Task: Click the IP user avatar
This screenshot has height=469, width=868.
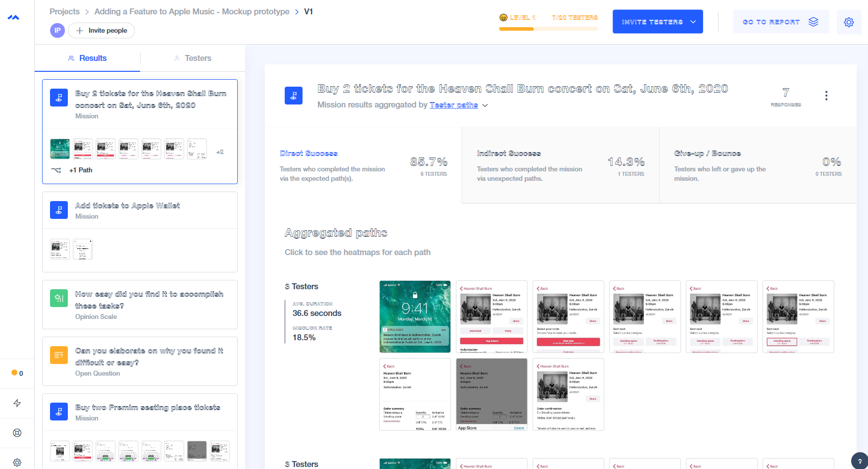Action: [57, 30]
